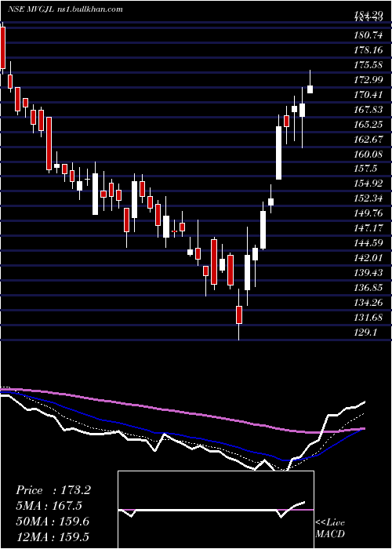The image size is (392, 549).
Task: Click the 162.67 price axis label
Action: (368, 140)
